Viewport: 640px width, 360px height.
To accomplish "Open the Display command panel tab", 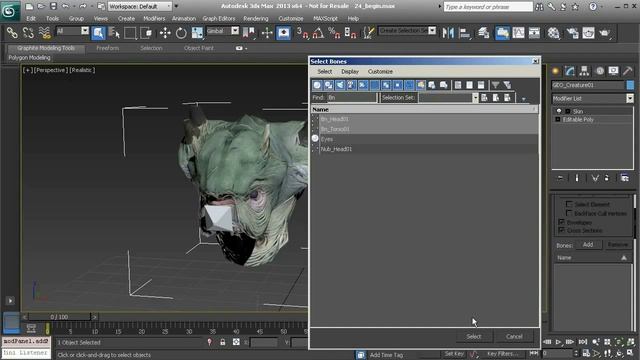I will [613, 71].
